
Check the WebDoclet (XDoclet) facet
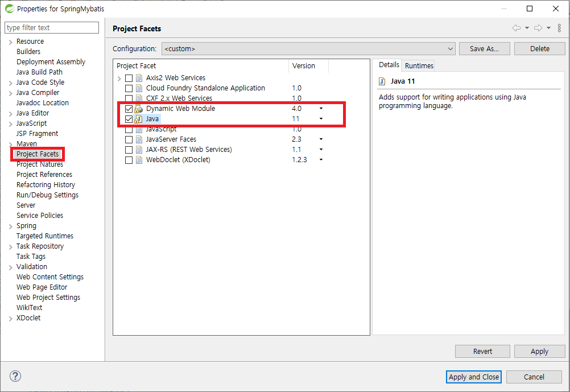coord(129,160)
